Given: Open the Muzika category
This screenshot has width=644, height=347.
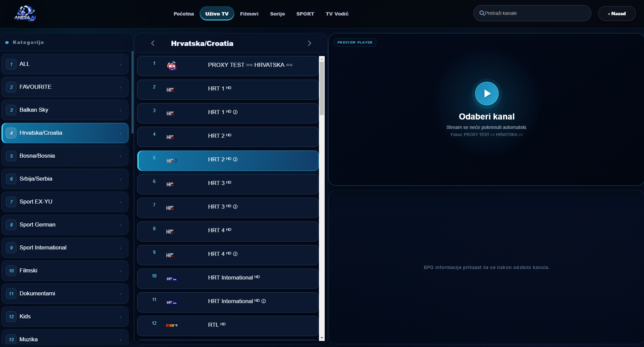Looking at the screenshot, I should point(65,338).
